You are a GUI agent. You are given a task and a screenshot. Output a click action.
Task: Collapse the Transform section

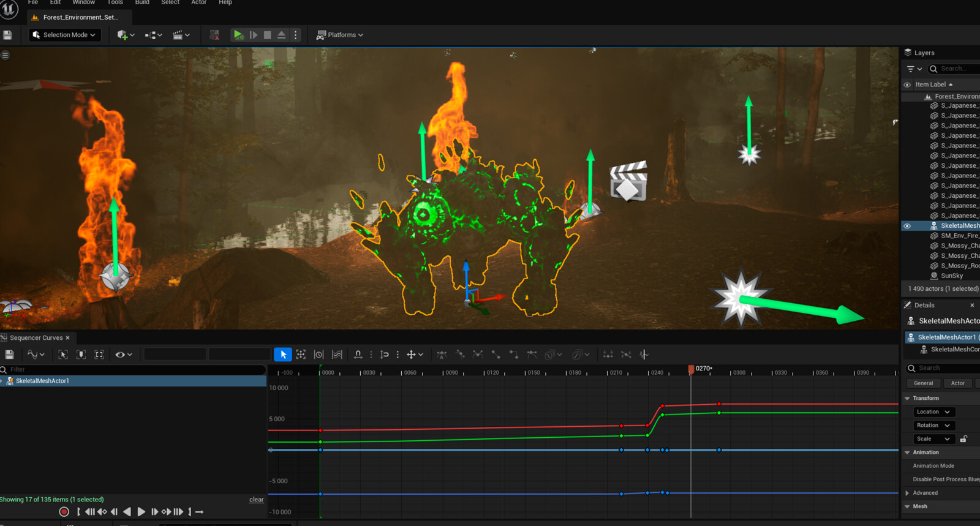coord(907,399)
